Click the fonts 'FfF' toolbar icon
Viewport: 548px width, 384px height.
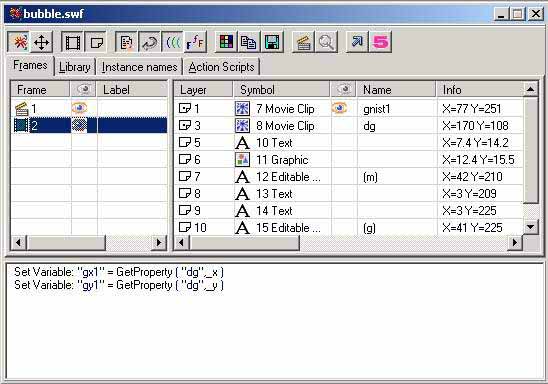pos(195,43)
